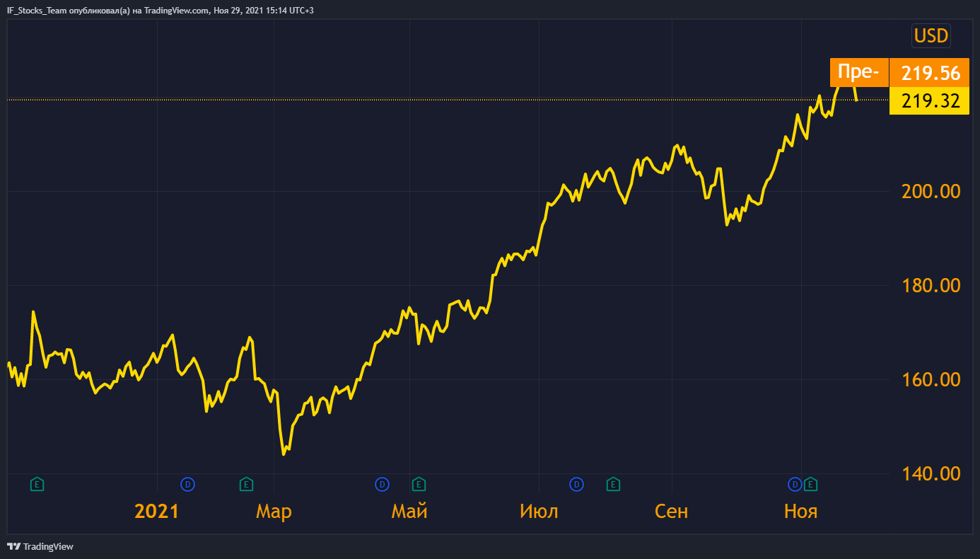Viewport: 980px width, 559px height.
Task: Click the earnings E marker before 2021
Action: coord(37,485)
